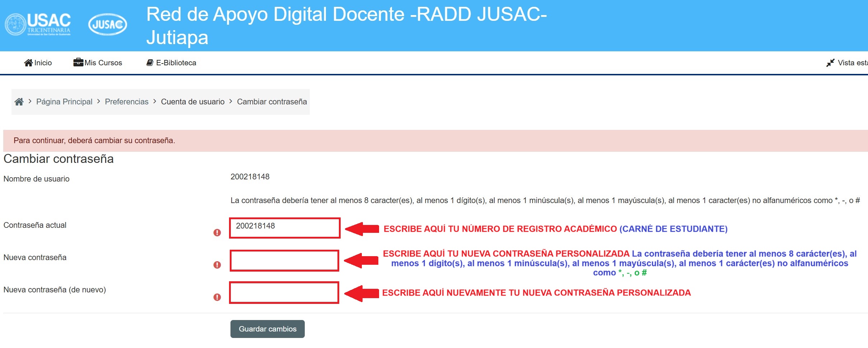Click the briefcase icon for Mis Cursos

[x=78, y=62]
